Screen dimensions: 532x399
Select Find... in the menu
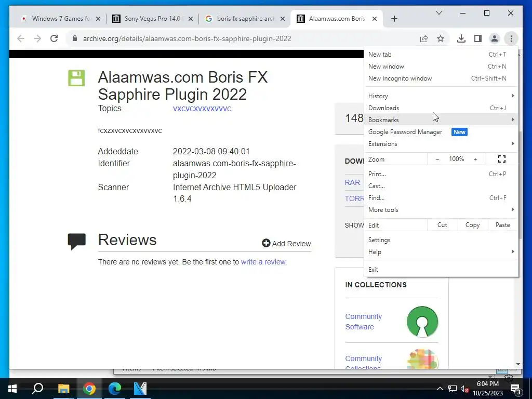tap(441, 197)
